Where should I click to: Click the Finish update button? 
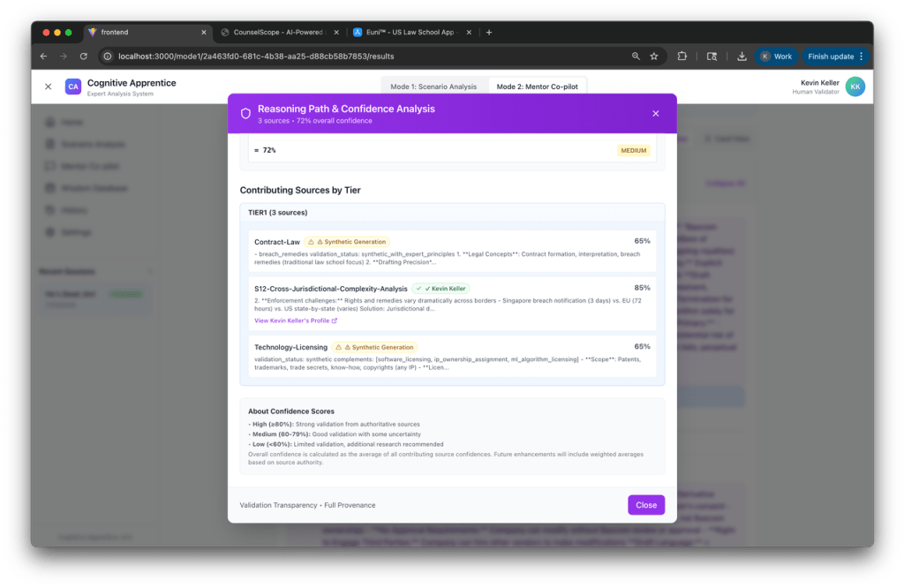835,57
